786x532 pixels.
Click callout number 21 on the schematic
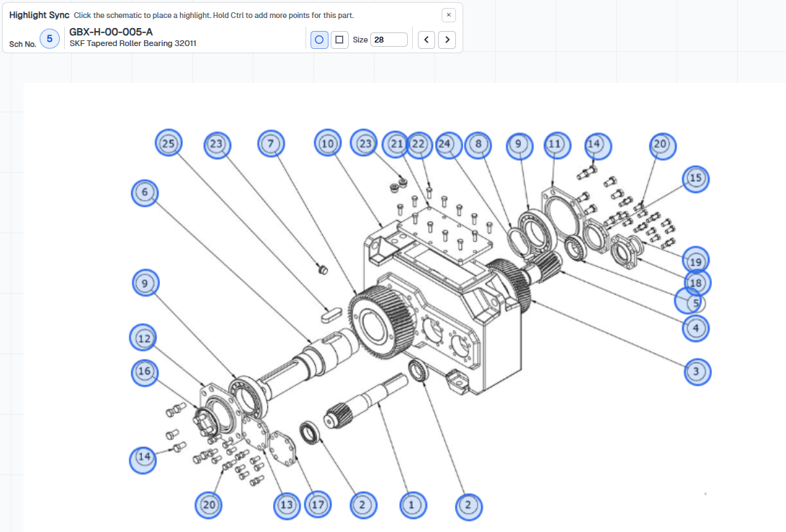coord(396,144)
